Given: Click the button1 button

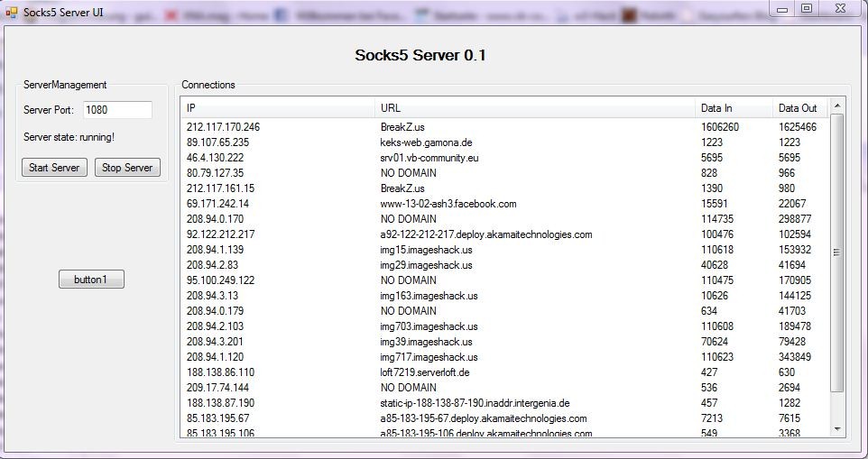Looking at the screenshot, I should 91,280.
